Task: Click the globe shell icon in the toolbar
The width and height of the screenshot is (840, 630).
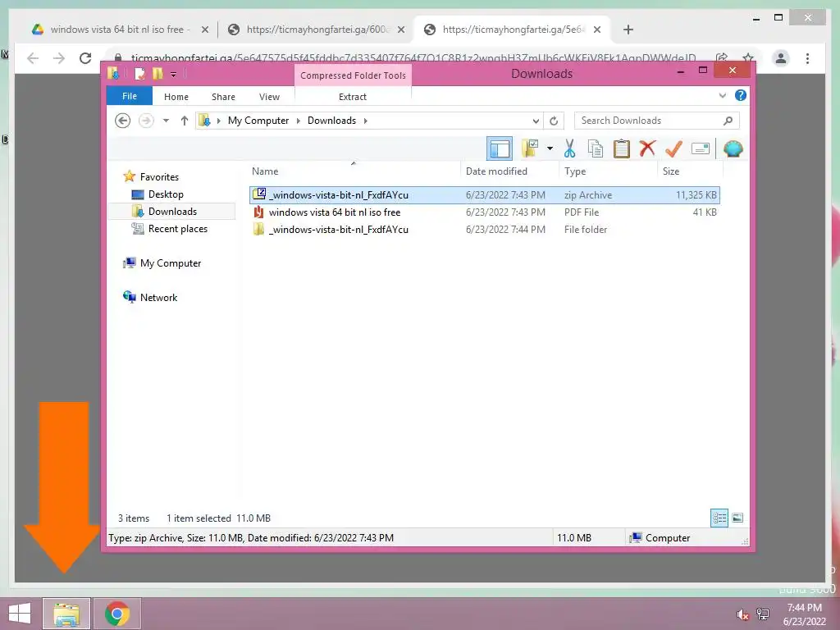Action: 733,148
